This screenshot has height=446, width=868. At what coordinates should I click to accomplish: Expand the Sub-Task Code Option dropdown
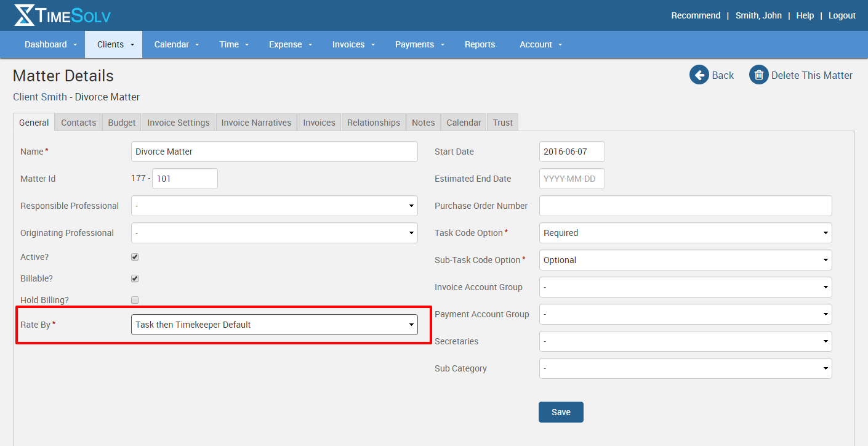coord(685,260)
